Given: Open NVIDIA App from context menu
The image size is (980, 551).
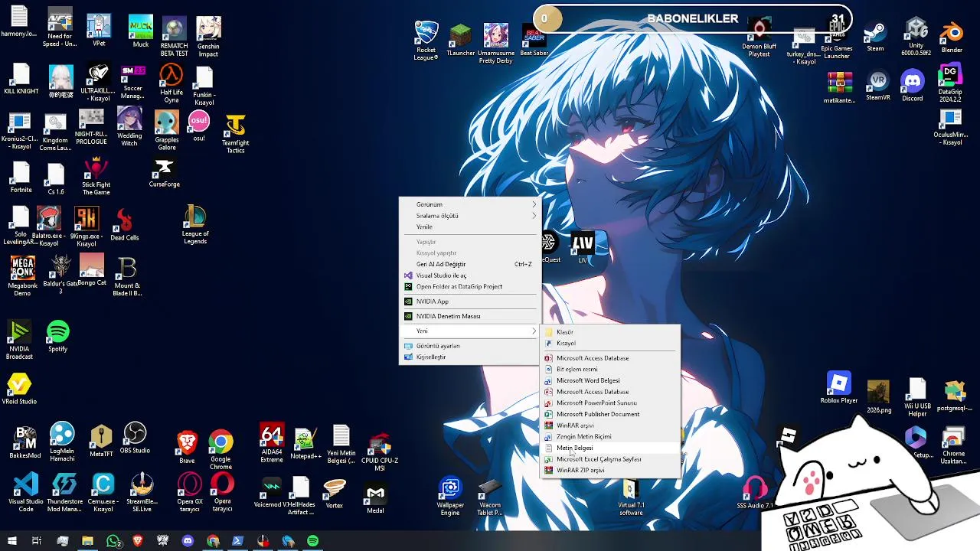Looking at the screenshot, I should (x=469, y=302).
